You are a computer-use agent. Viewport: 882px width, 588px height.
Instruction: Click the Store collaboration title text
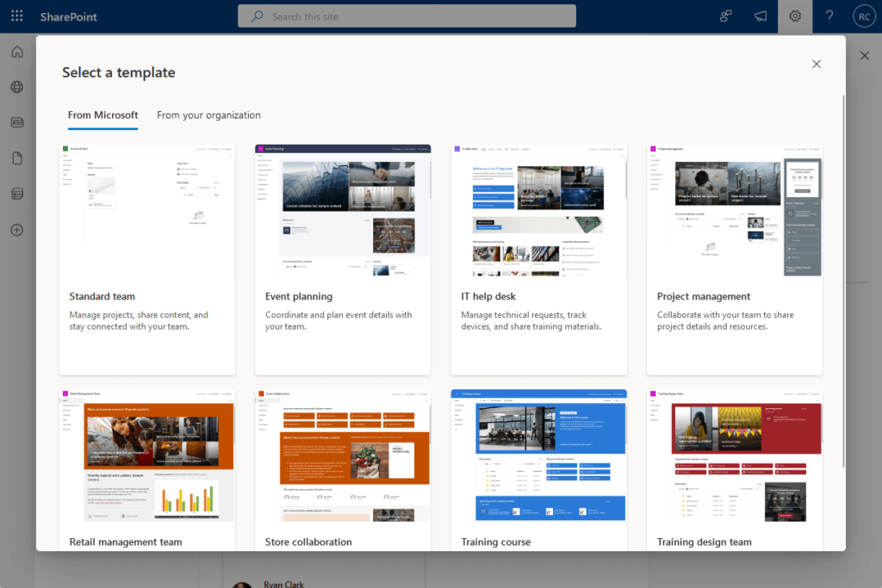(x=308, y=542)
